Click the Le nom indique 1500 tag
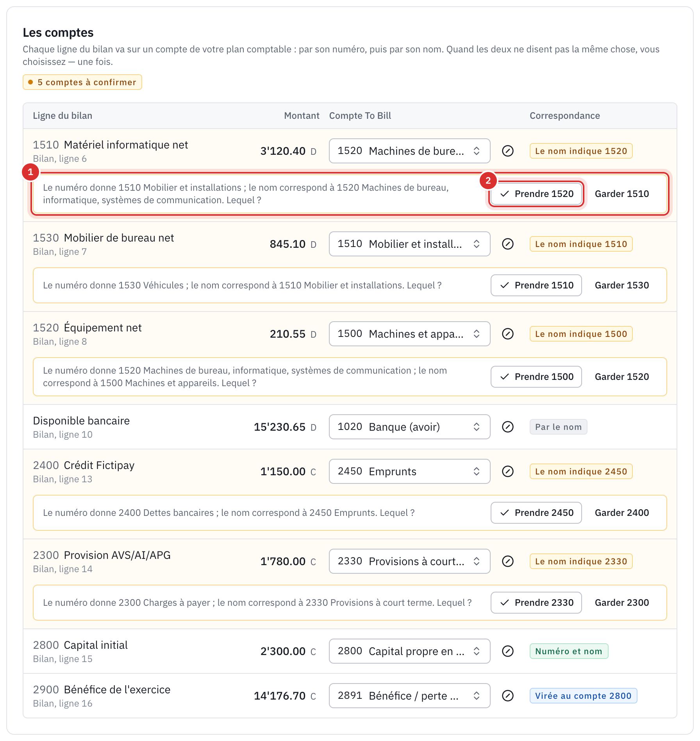 coord(581,334)
